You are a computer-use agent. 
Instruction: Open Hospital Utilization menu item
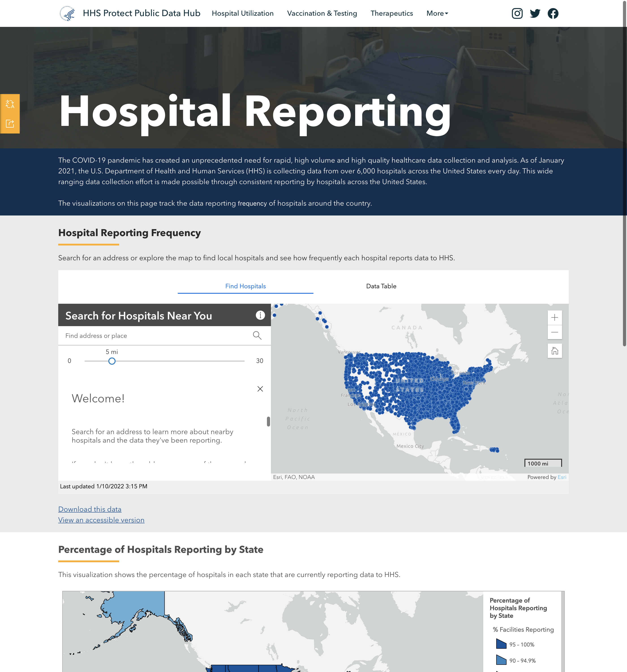242,13
